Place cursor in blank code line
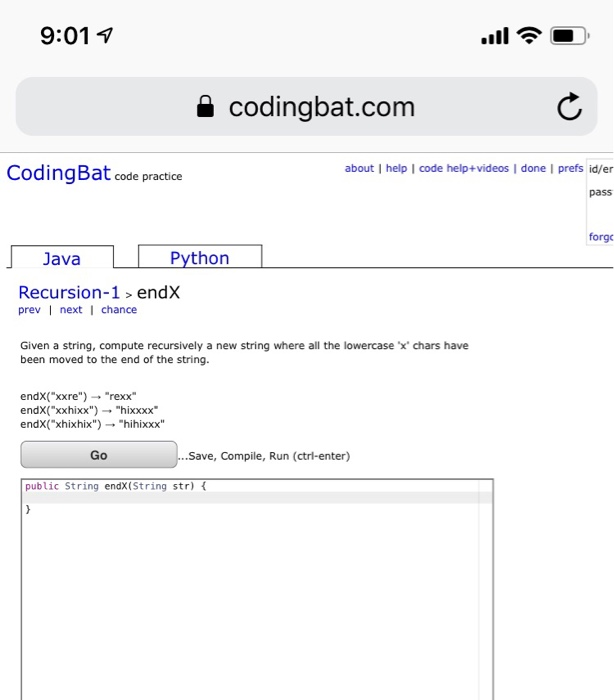Screen dimensions: 614x700 click(257, 498)
